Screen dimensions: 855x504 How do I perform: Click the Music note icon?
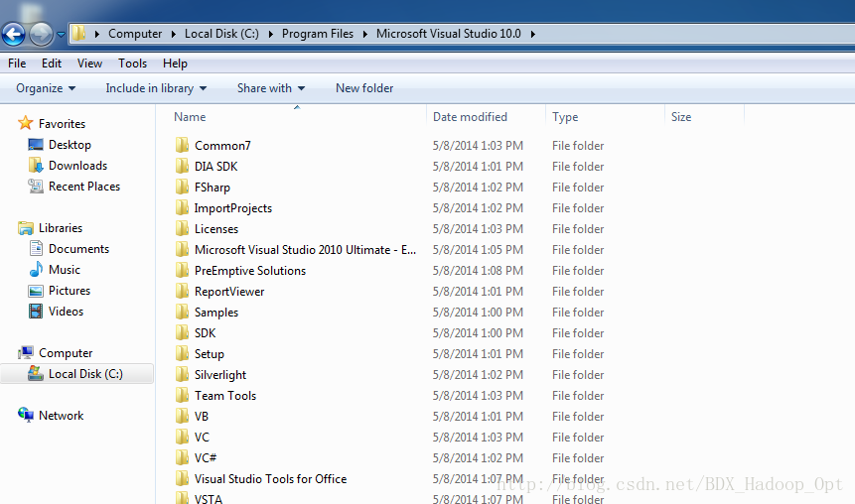pos(36,269)
